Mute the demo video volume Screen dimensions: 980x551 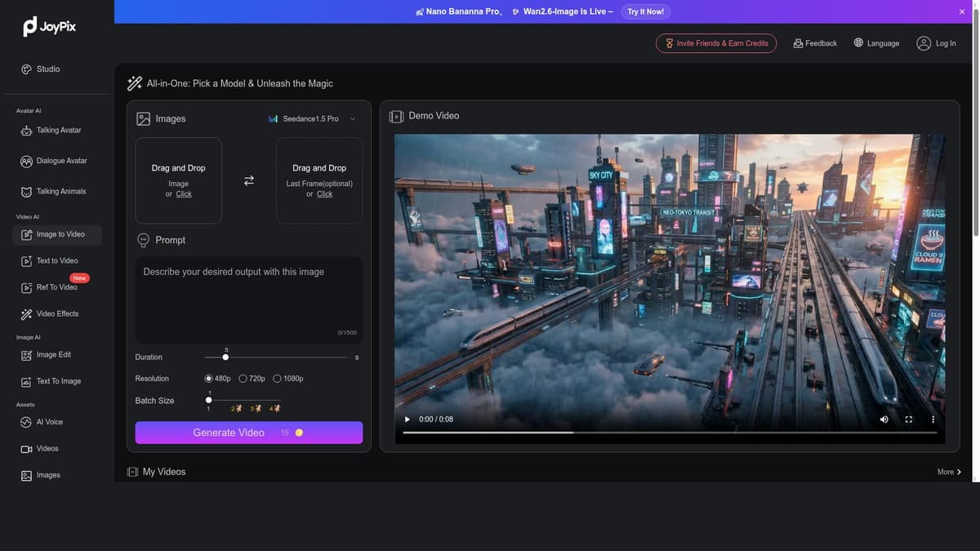point(884,420)
